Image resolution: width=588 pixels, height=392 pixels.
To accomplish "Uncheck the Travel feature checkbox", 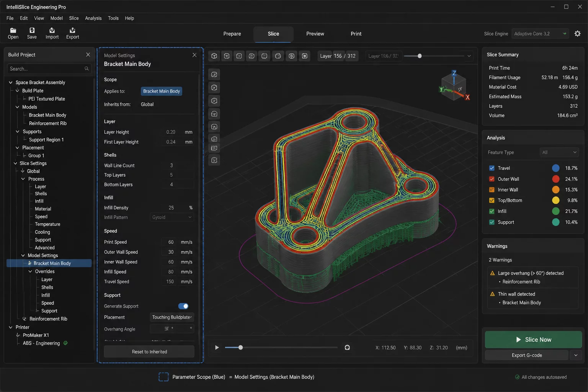I will click(492, 168).
